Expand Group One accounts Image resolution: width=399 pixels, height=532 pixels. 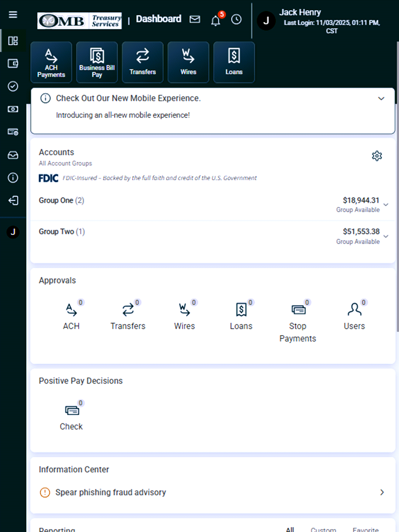click(386, 205)
